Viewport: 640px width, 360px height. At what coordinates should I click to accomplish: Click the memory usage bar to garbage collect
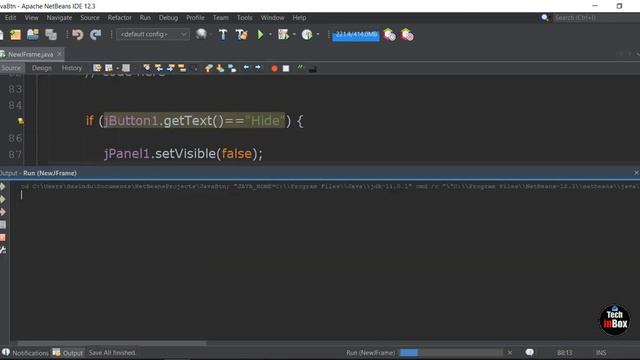[356, 35]
